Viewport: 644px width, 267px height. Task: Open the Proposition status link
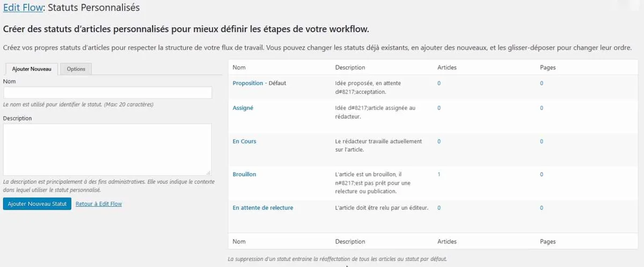tap(247, 83)
